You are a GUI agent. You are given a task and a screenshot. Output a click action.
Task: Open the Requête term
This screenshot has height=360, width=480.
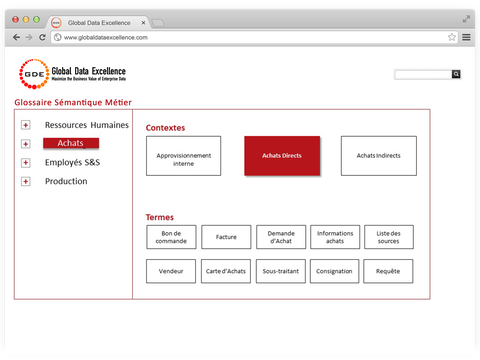(x=388, y=271)
